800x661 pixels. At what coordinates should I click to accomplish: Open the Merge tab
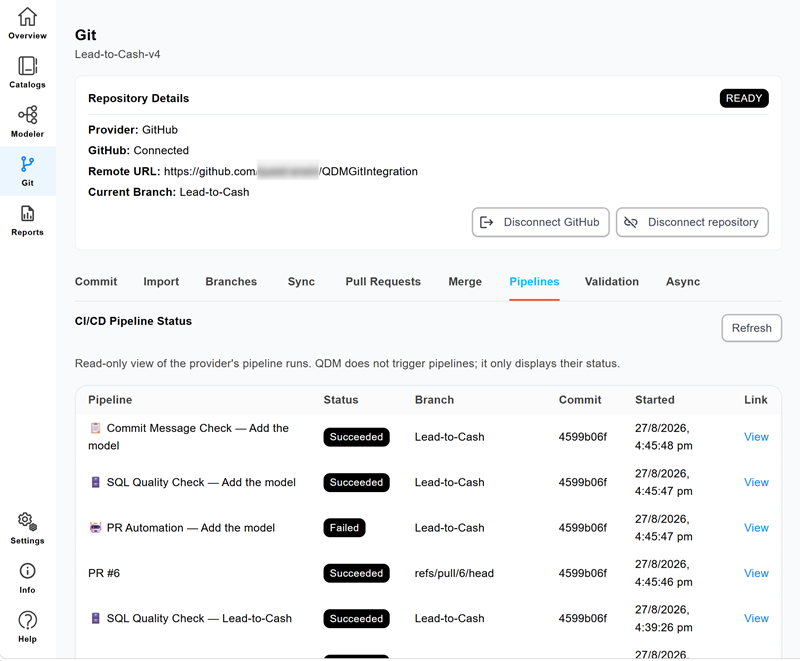click(x=465, y=282)
